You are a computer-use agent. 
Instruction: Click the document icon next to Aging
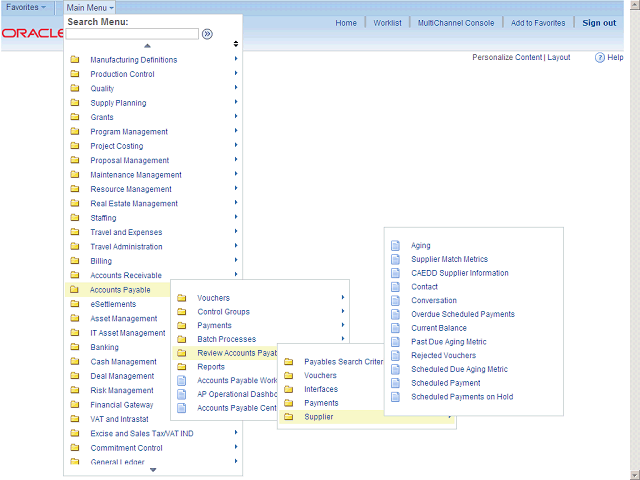tap(395, 245)
